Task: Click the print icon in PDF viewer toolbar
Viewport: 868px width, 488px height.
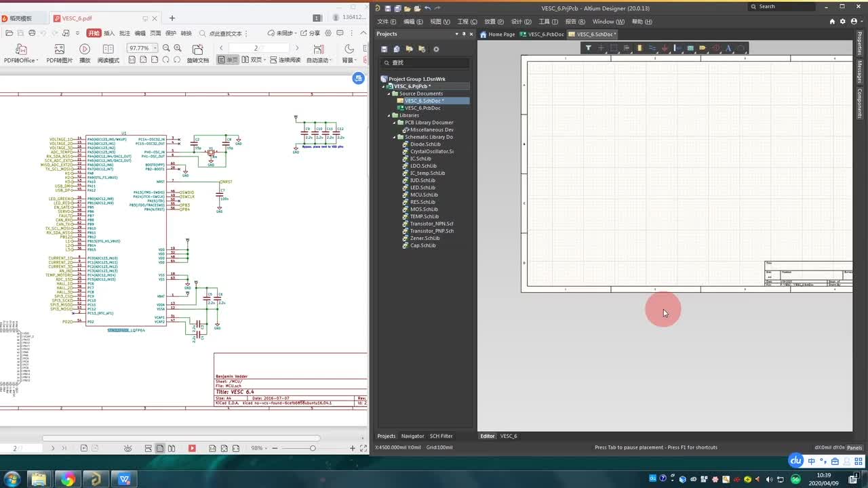Action: 31,33
